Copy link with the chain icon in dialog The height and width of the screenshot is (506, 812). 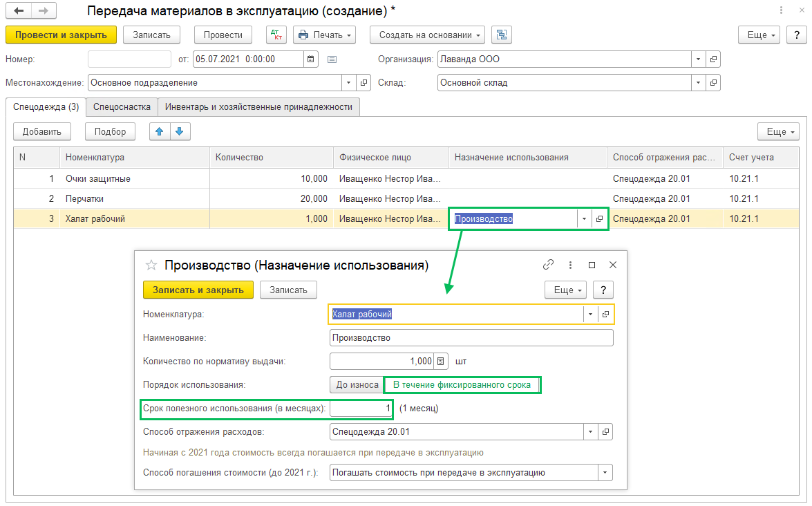click(x=548, y=265)
